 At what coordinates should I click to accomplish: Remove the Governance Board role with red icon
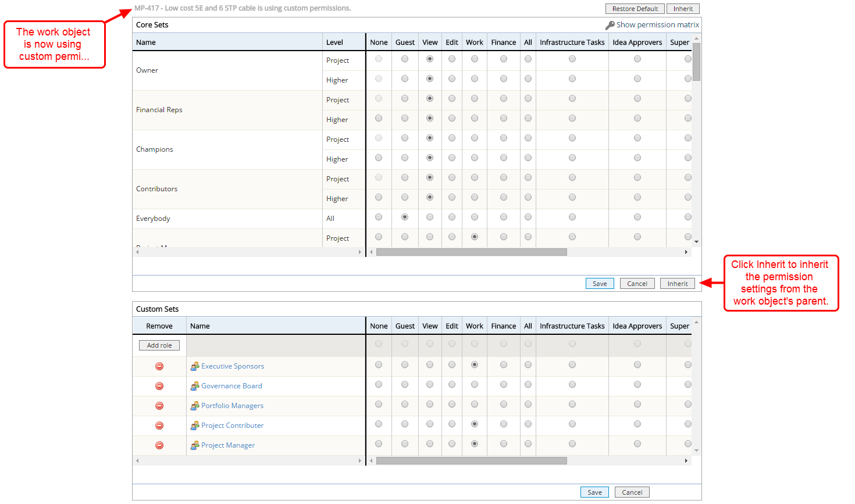tap(159, 386)
